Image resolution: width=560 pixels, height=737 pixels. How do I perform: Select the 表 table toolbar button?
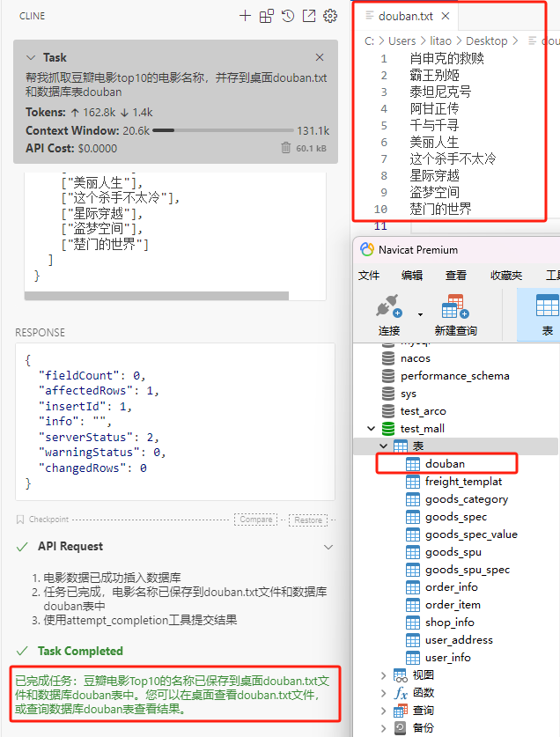pyautogui.click(x=547, y=313)
